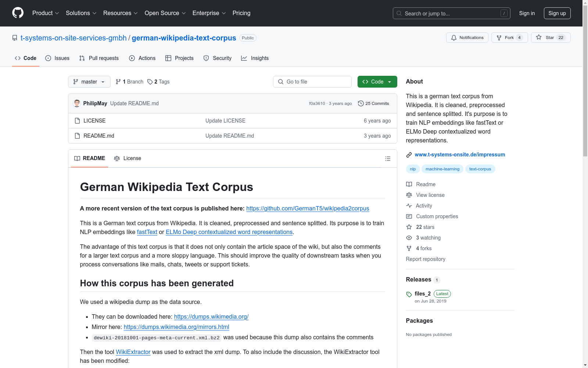Screen dimensions: 588x368
Task: Select the Code repository tab
Action: [26, 58]
